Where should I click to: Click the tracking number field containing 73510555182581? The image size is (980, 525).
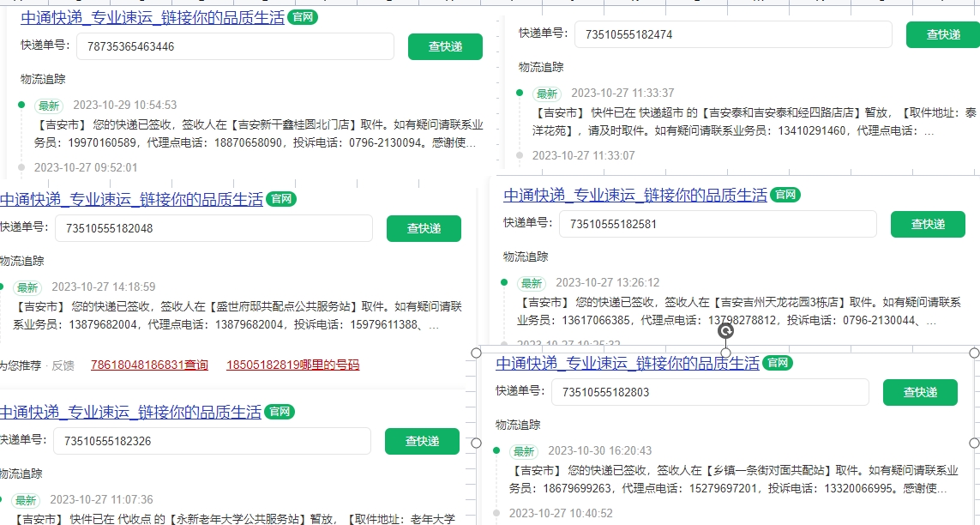pos(718,224)
